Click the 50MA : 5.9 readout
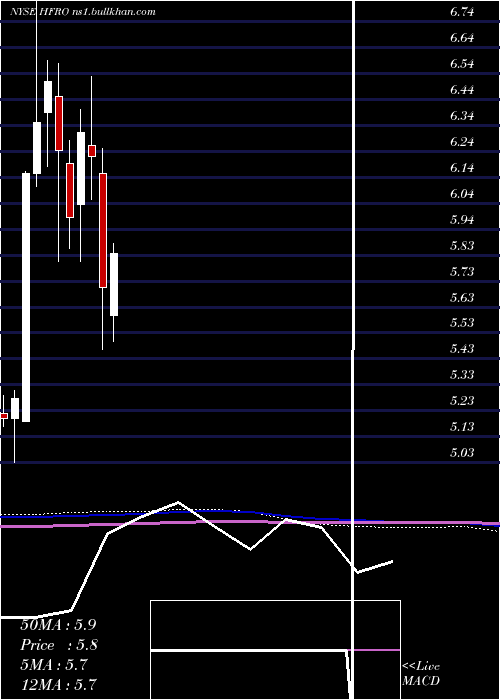500x700 pixels. click(x=58, y=625)
